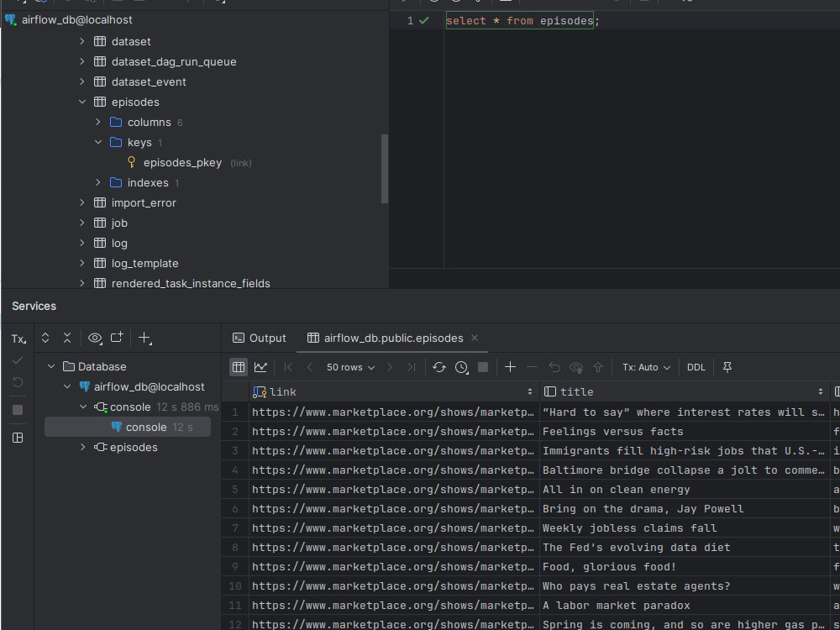Go to previous page of results
The height and width of the screenshot is (630, 840).
click(x=310, y=367)
